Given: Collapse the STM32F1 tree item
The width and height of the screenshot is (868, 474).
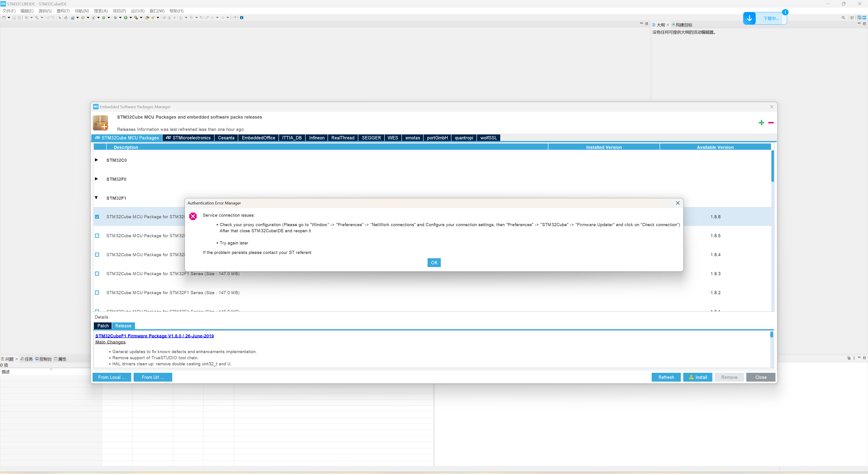Looking at the screenshot, I should [x=96, y=198].
